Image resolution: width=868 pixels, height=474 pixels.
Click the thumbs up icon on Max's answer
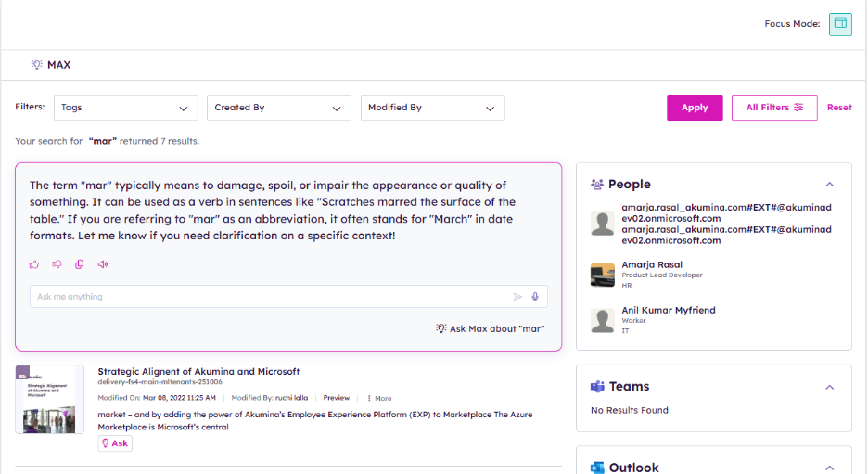click(34, 264)
